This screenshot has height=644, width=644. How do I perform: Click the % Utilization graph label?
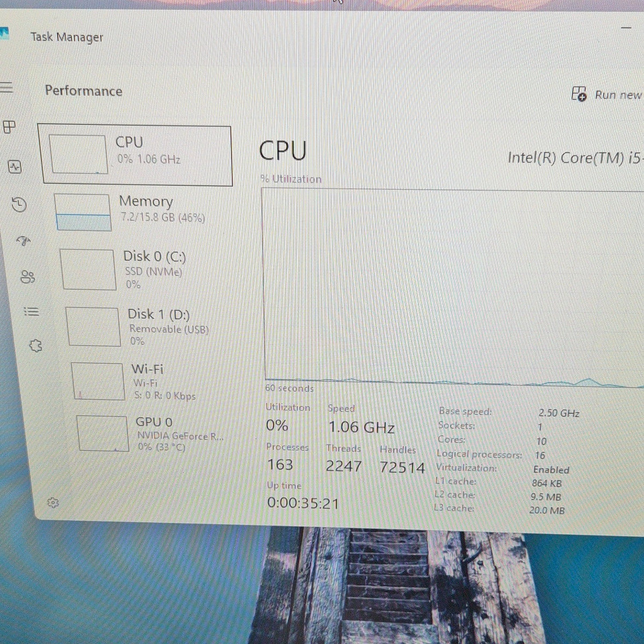pyautogui.click(x=291, y=179)
